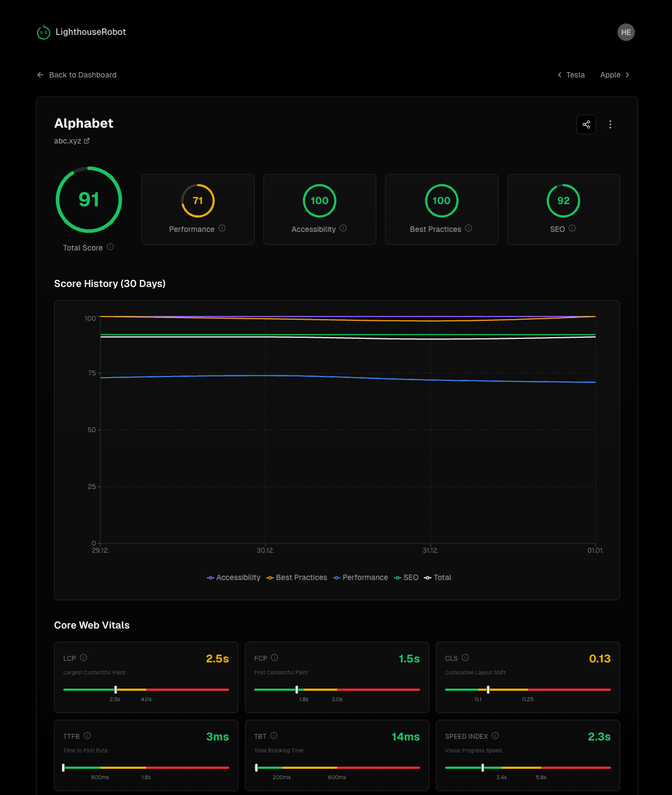Screen dimensions: 672x795
Task: Click the Speed Index info icon
Action: tap(495, 736)
